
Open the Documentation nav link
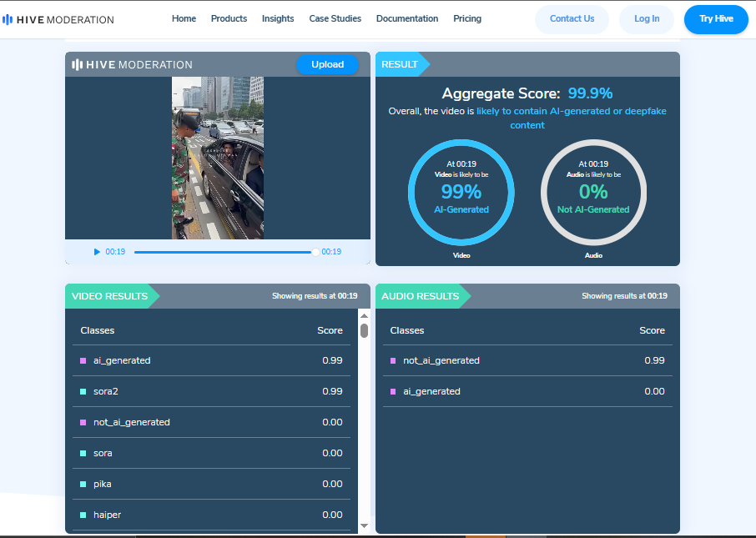pyautogui.click(x=407, y=18)
